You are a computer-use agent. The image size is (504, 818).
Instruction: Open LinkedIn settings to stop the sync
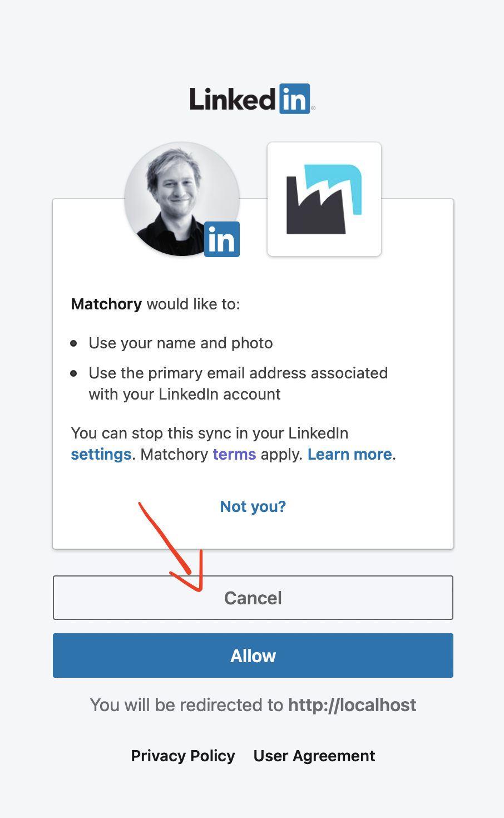coord(101,454)
